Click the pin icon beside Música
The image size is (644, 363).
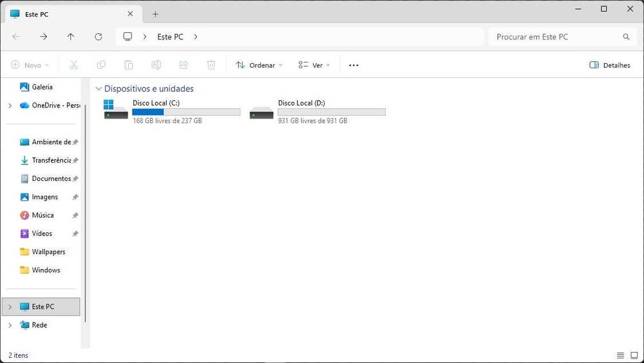coord(75,216)
